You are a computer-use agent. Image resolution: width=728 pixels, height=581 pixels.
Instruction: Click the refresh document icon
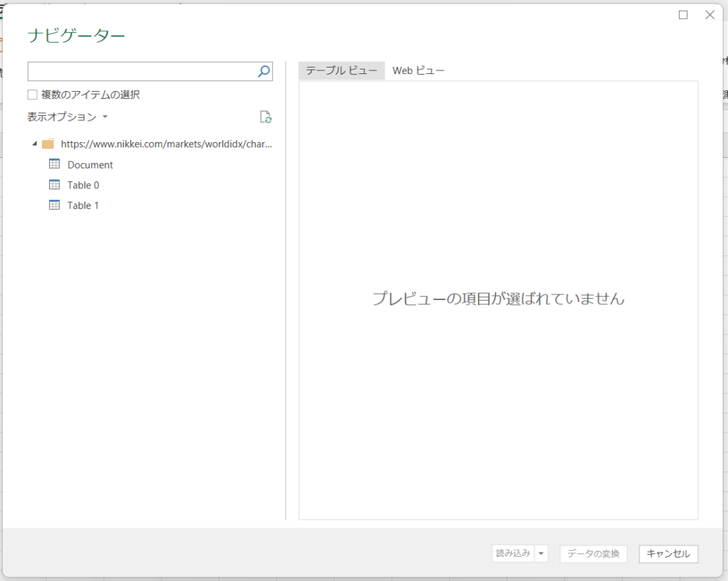click(266, 117)
